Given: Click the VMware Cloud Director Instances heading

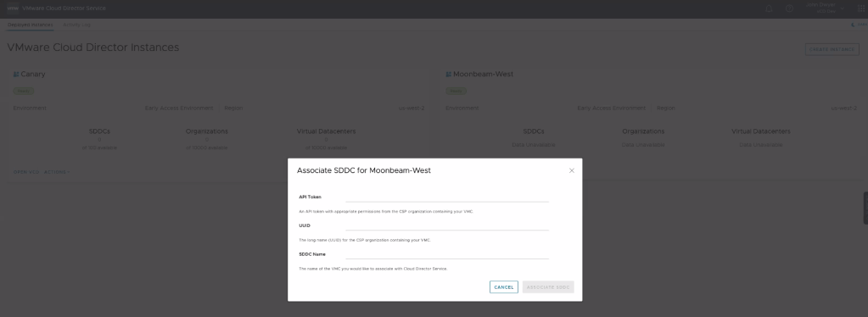Looking at the screenshot, I should pyautogui.click(x=93, y=47).
